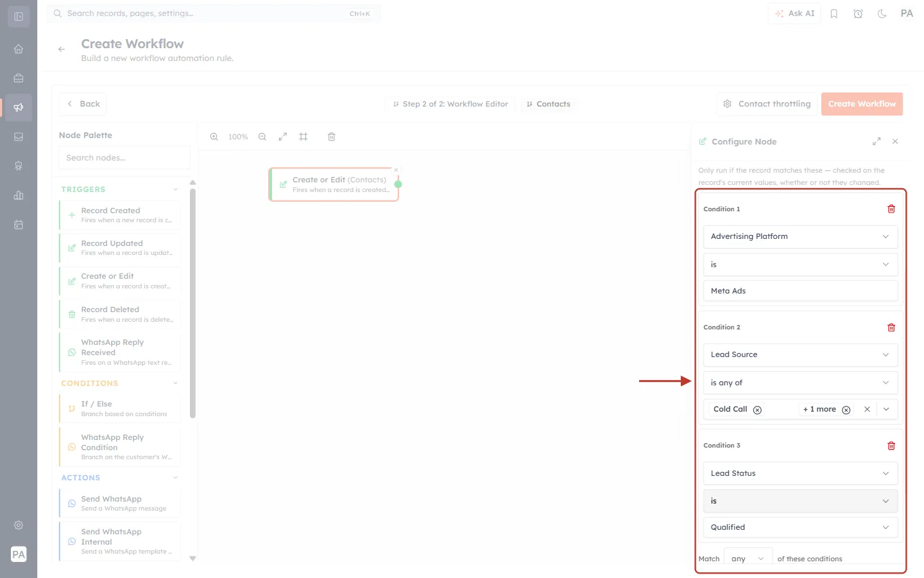The width and height of the screenshot is (924, 578).
Task: Zoom in on the canvas
Action: [214, 137]
